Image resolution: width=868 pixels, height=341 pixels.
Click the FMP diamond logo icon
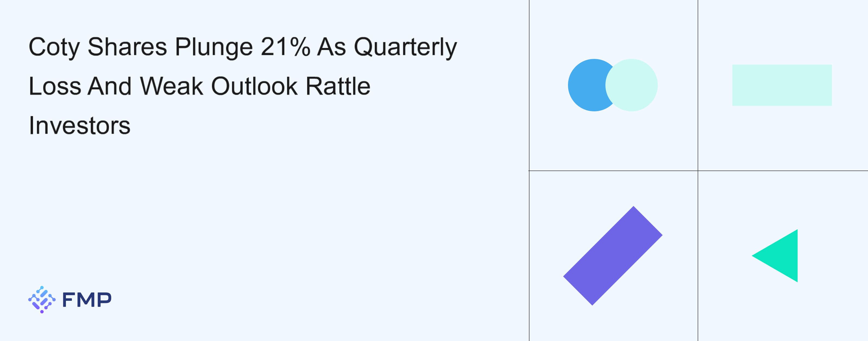pyautogui.click(x=42, y=299)
